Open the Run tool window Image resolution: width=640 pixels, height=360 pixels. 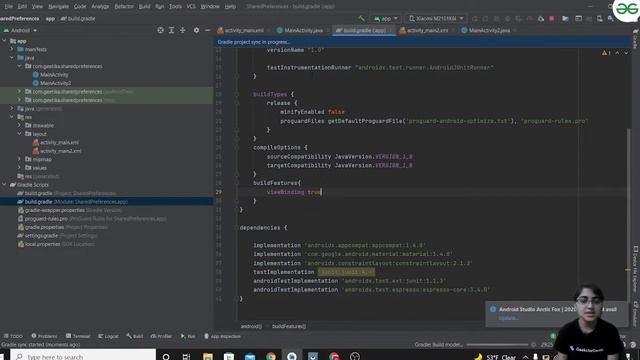[x=188, y=336]
